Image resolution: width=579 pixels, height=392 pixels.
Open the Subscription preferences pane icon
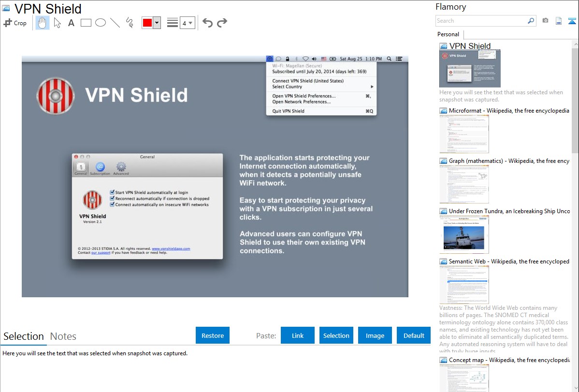tap(100, 169)
